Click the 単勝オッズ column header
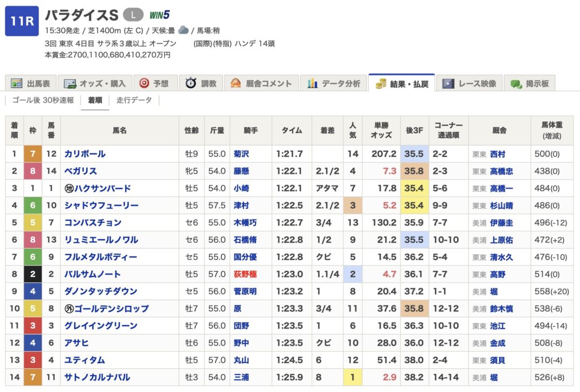 tap(381, 130)
